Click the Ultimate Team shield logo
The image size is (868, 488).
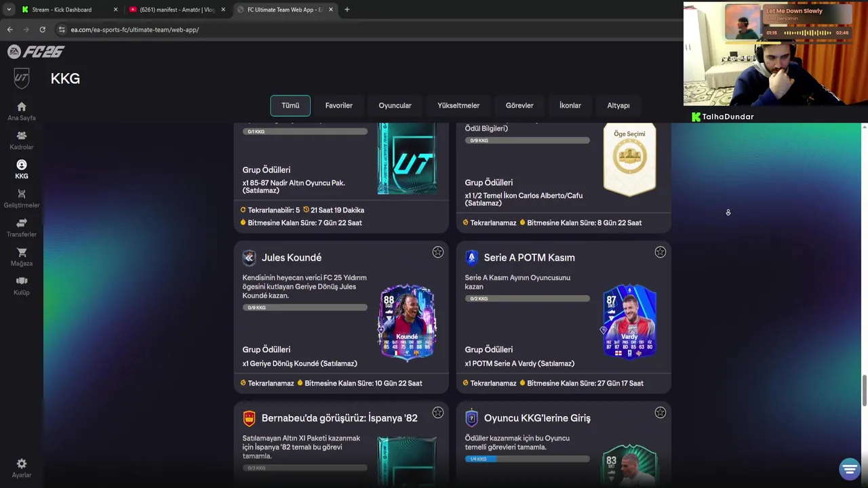click(21, 79)
